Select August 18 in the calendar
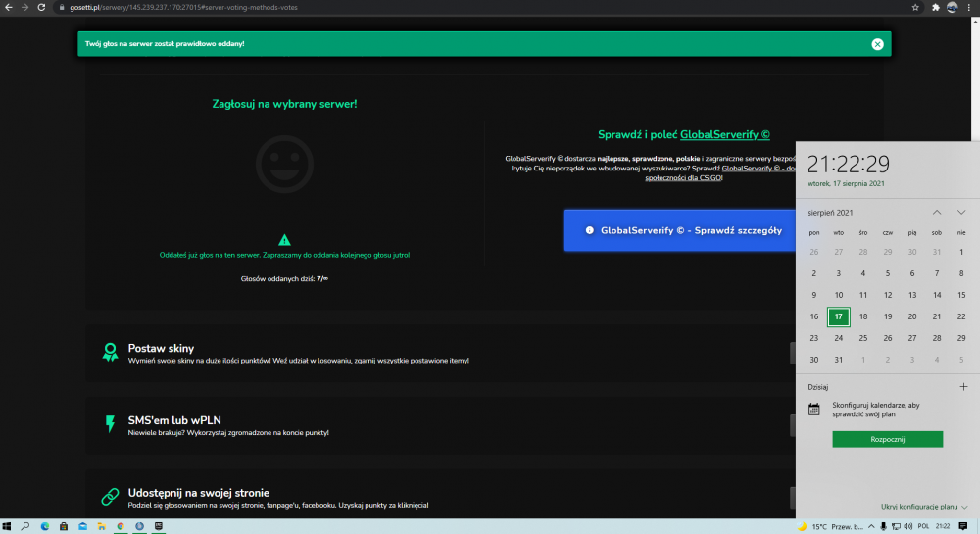This screenshot has height=534, width=980. pos(863,316)
